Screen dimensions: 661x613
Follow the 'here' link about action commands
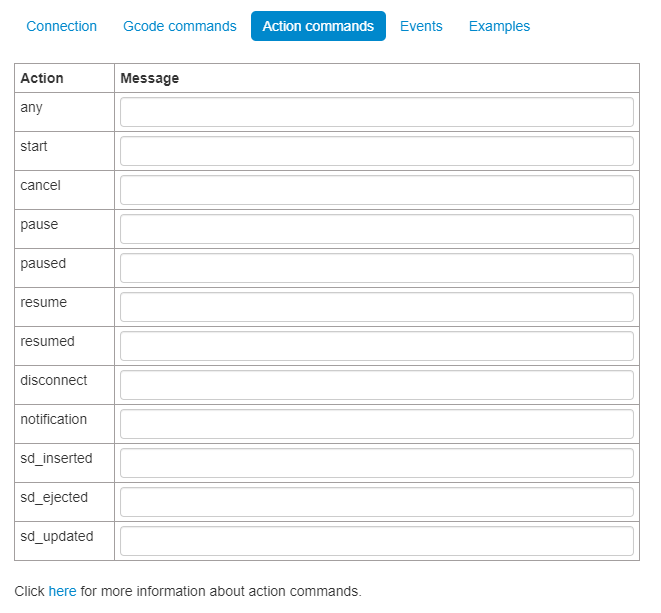62,591
